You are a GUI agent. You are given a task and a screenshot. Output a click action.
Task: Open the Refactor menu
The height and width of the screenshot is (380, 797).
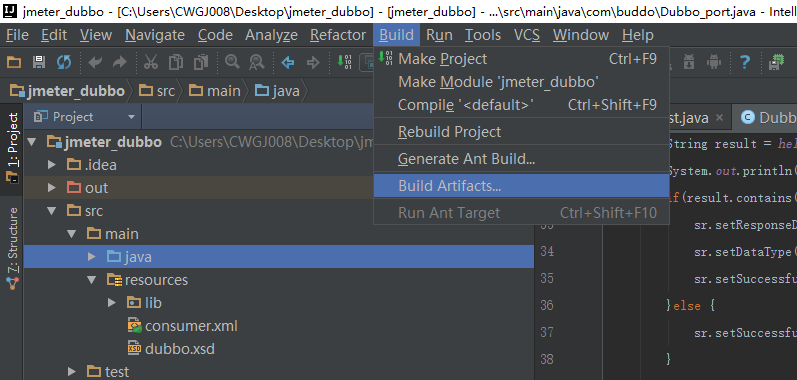click(x=338, y=35)
